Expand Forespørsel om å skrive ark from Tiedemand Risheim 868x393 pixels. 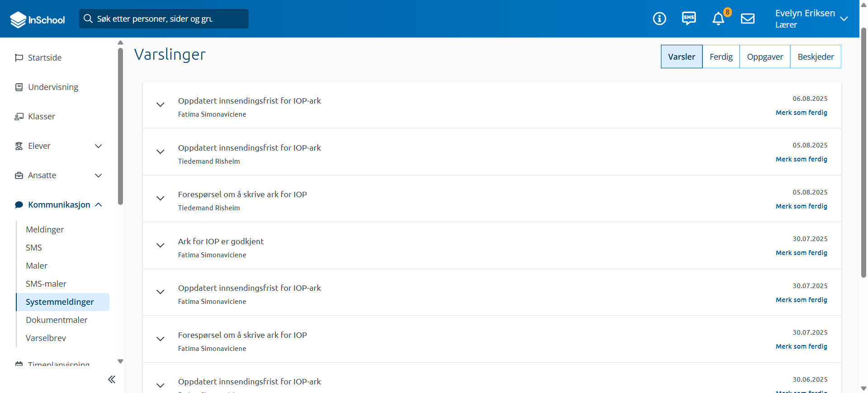click(x=160, y=199)
